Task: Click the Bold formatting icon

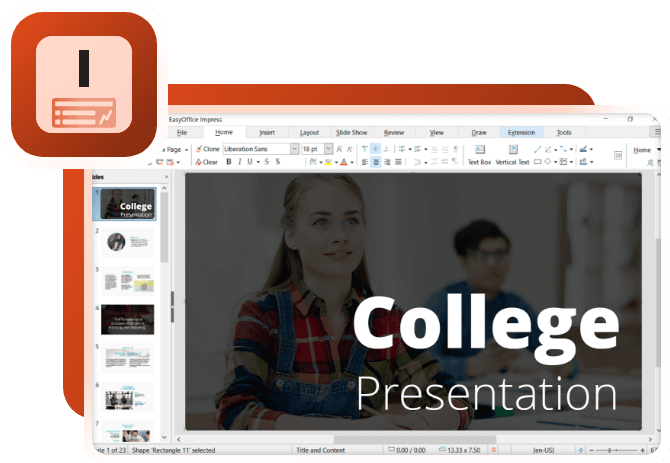Action: point(229,162)
